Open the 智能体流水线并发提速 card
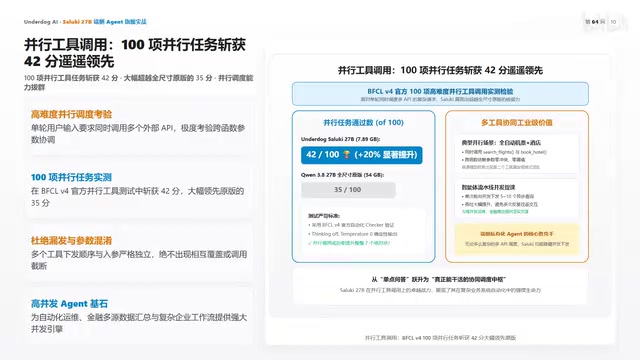Image resolution: width=640 pixels, height=360 pixels. (x=517, y=199)
